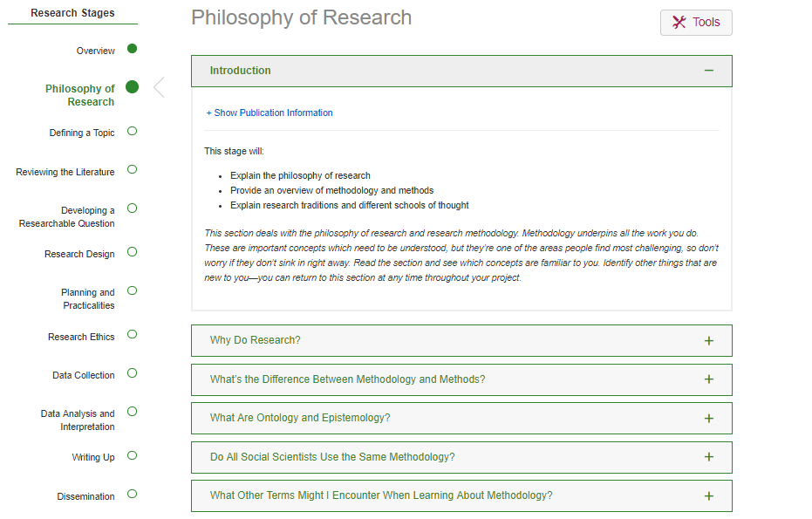This screenshot has height=519, width=812.
Task: Click the Defining a Topic stage circle
Action: pos(133,132)
